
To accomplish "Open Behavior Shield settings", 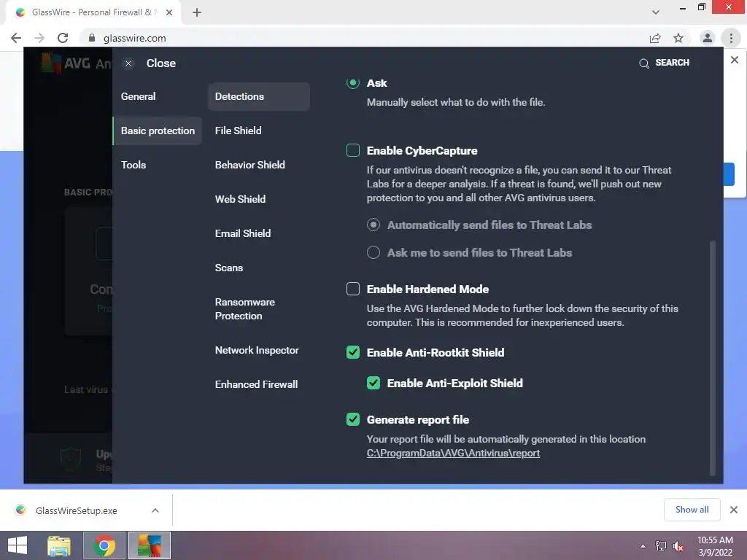I will (250, 165).
